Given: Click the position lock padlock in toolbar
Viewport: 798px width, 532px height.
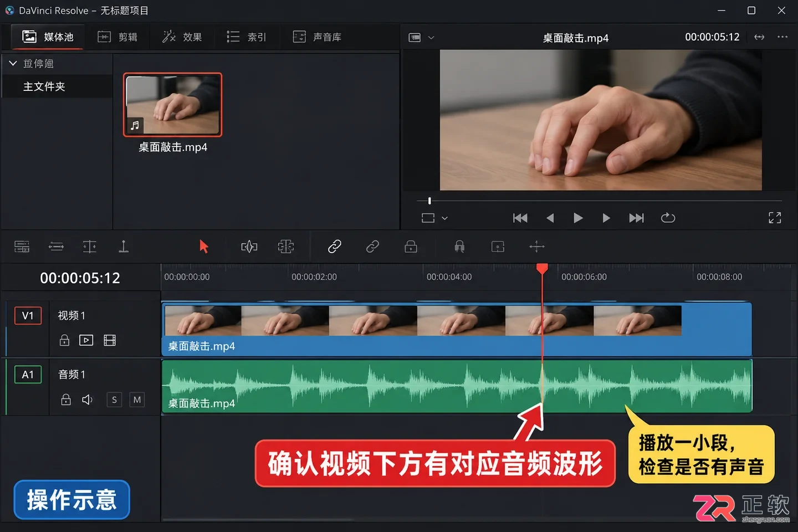Looking at the screenshot, I should pos(411,247).
